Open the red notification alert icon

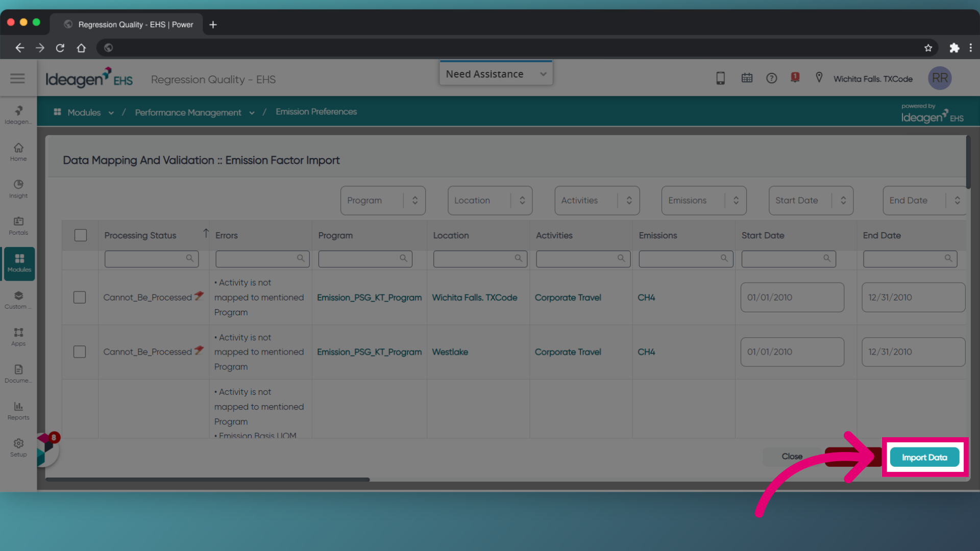click(x=795, y=78)
